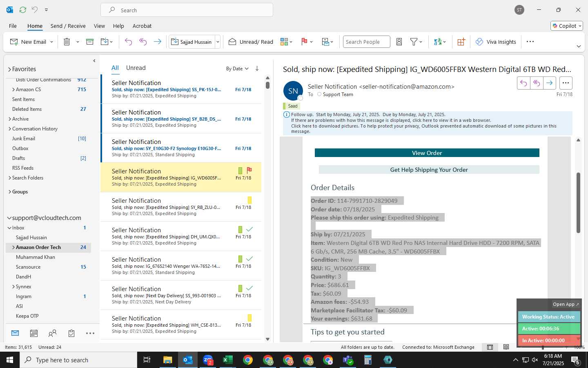The image size is (588, 368).
Task: Toggle completed checkmark on IG_67652140 Wenger email
Action: [x=249, y=259]
